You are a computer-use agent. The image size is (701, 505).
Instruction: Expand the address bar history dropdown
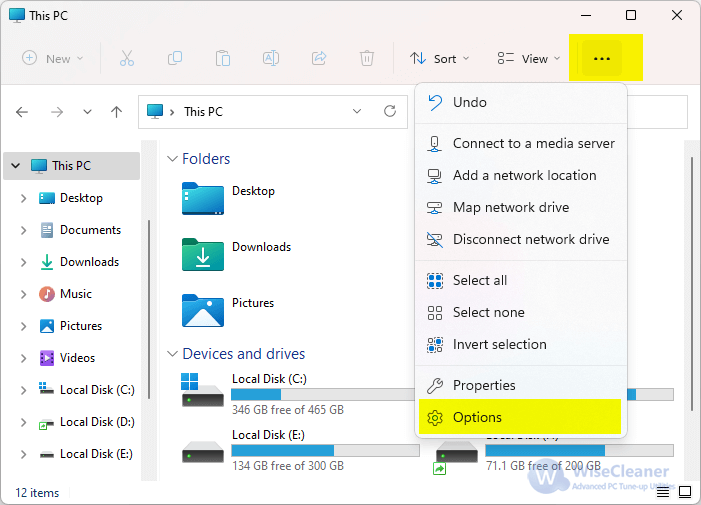tap(357, 111)
